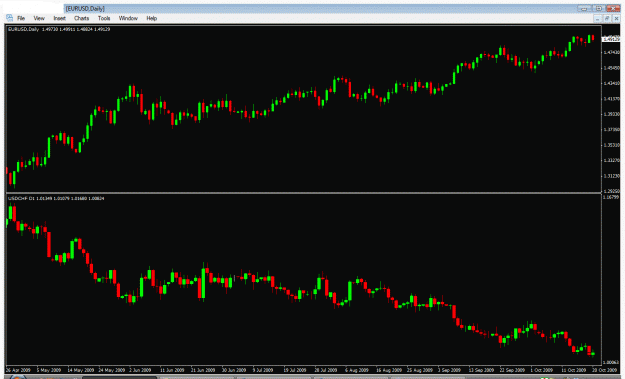625x379 pixels.
Task: Click the 19 Jul 2009 date label
Action: coord(295,370)
